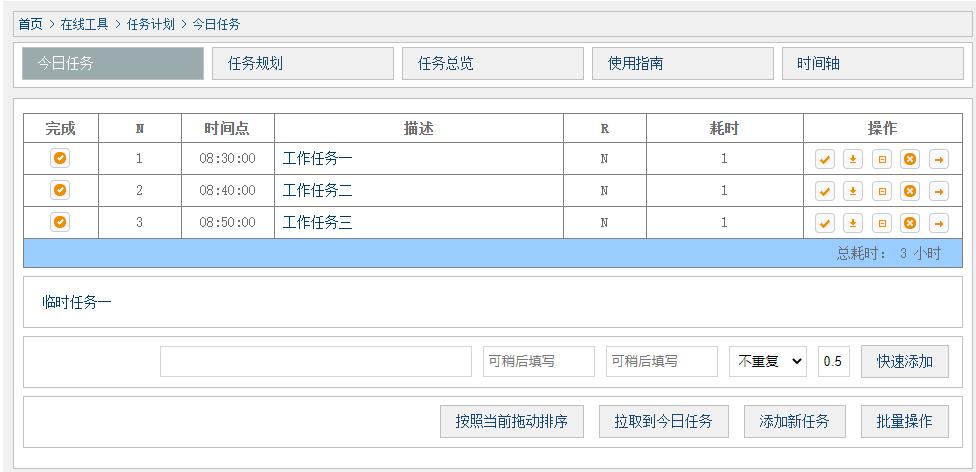Click 按照当前拖动排序 button
Screen dimensions: 976x472
point(512,422)
